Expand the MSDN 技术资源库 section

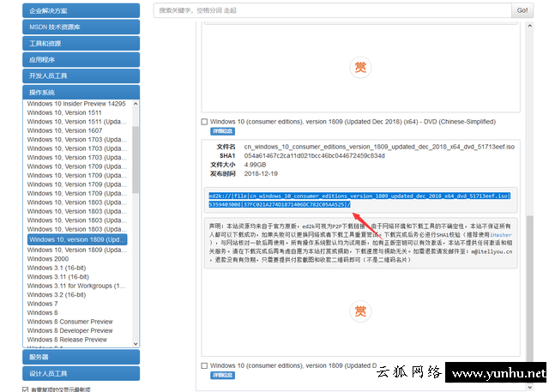(x=81, y=27)
